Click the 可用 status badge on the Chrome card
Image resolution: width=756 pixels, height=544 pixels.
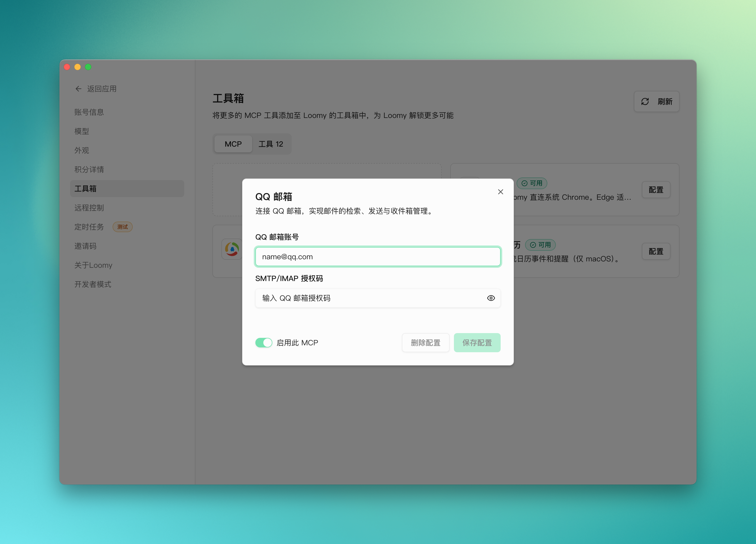point(532,183)
